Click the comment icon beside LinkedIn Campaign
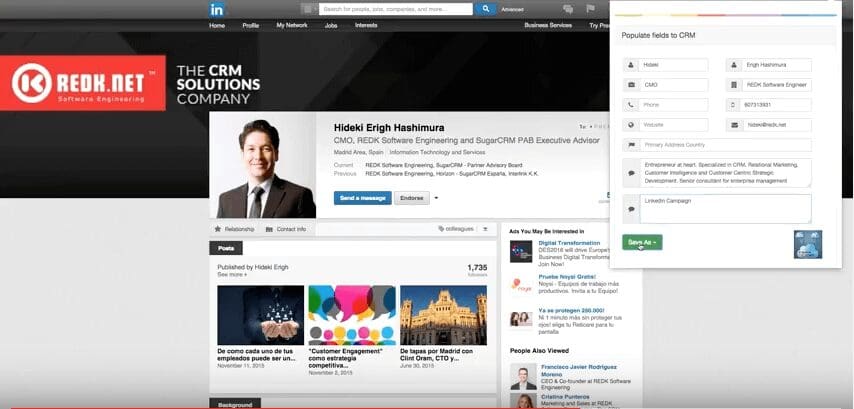Viewport: 854px width, 409px height. (631, 209)
